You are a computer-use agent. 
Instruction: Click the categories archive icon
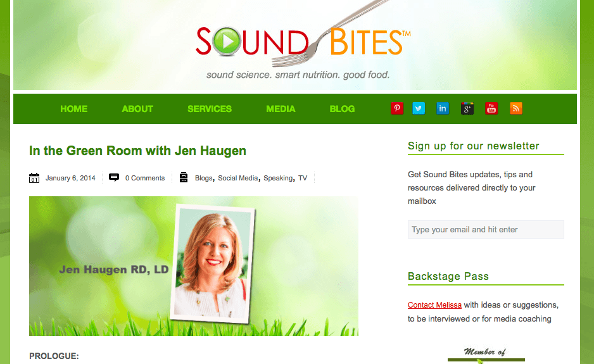click(184, 177)
